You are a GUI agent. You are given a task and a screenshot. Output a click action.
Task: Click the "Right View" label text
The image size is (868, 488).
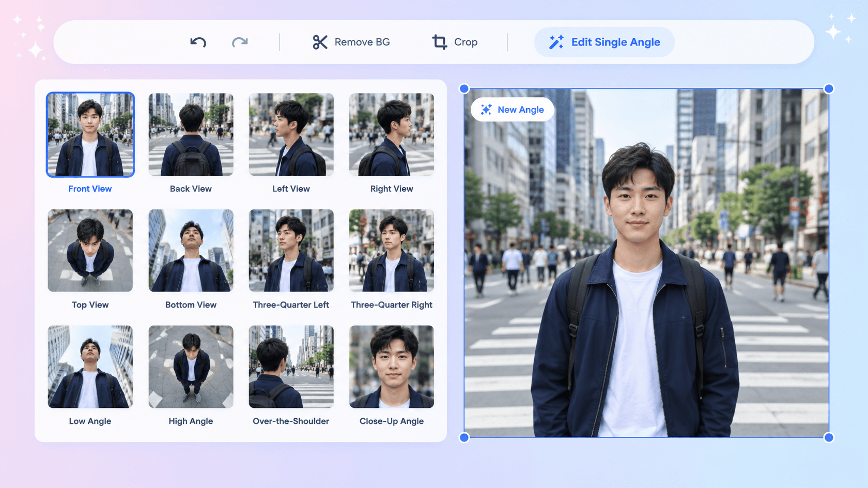pos(392,189)
